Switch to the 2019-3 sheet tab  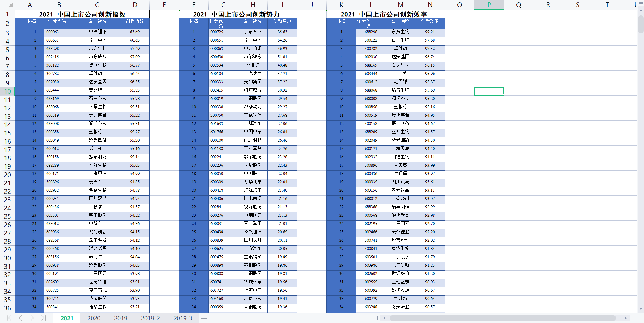[183, 318]
